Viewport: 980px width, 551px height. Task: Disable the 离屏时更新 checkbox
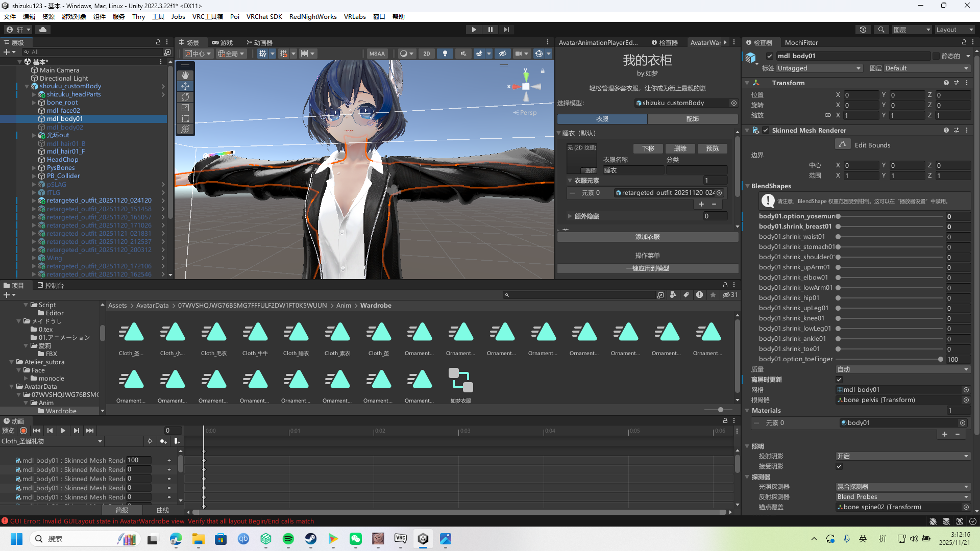coord(840,379)
